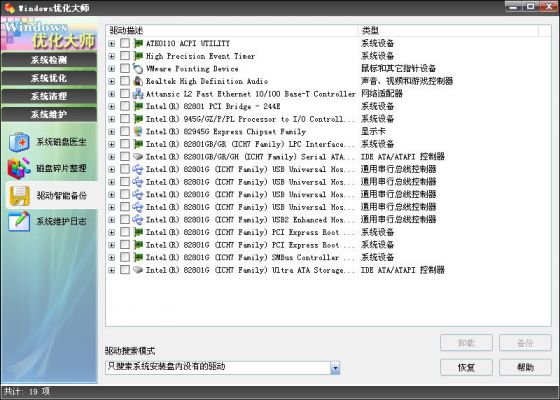Open 系统磁盘医生 sidebar icon

pos(19,142)
